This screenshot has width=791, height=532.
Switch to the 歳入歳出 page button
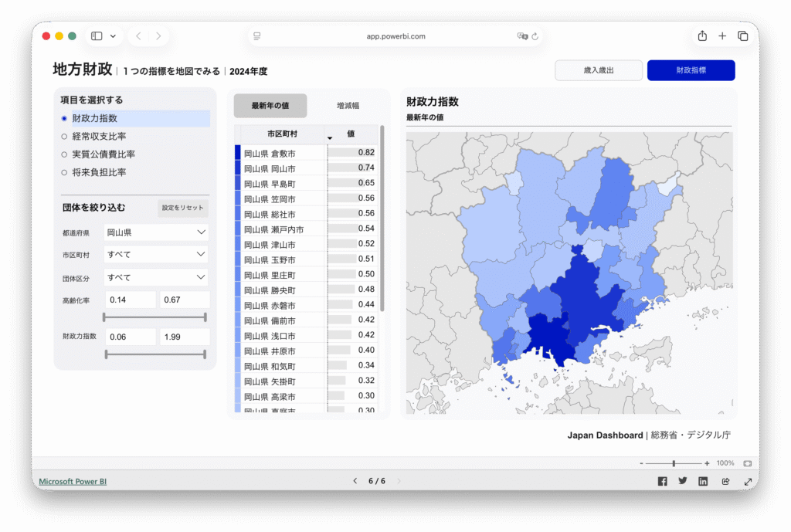coord(599,70)
